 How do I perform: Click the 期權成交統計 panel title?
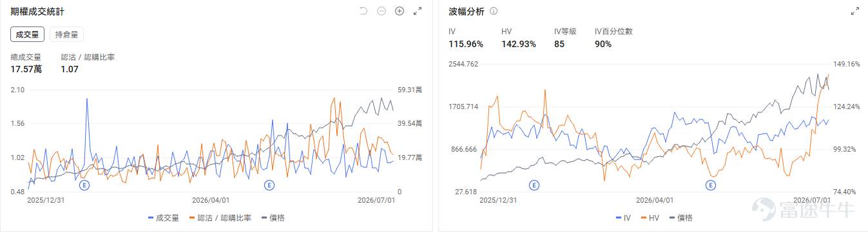37,12
